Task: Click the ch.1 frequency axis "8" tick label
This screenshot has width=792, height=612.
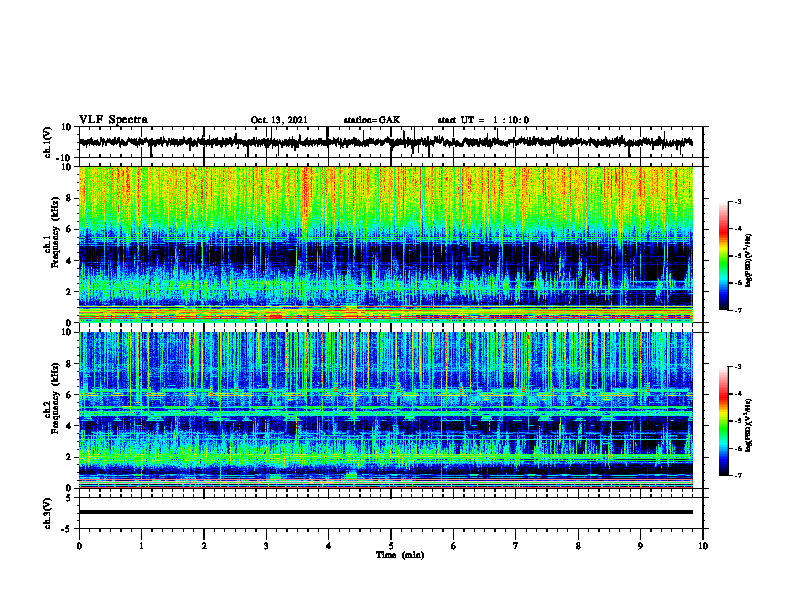Action: pyautogui.click(x=69, y=198)
